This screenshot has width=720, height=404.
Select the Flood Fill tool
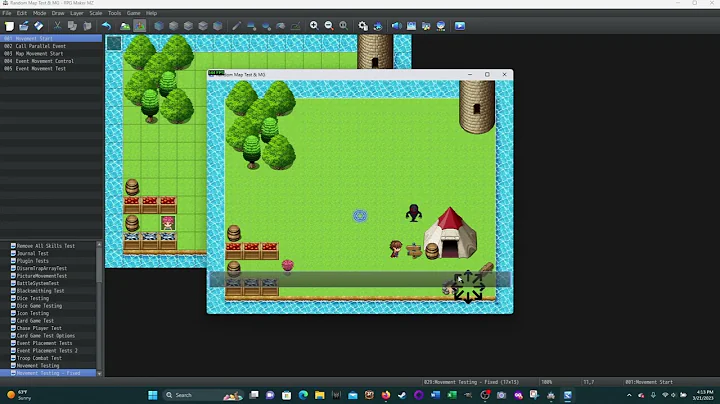coord(281,26)
